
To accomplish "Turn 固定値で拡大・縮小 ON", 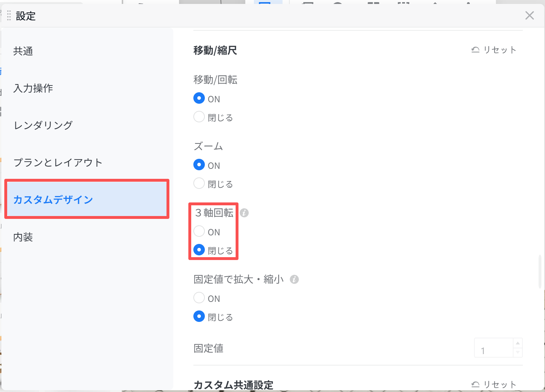I will point(199,298).
